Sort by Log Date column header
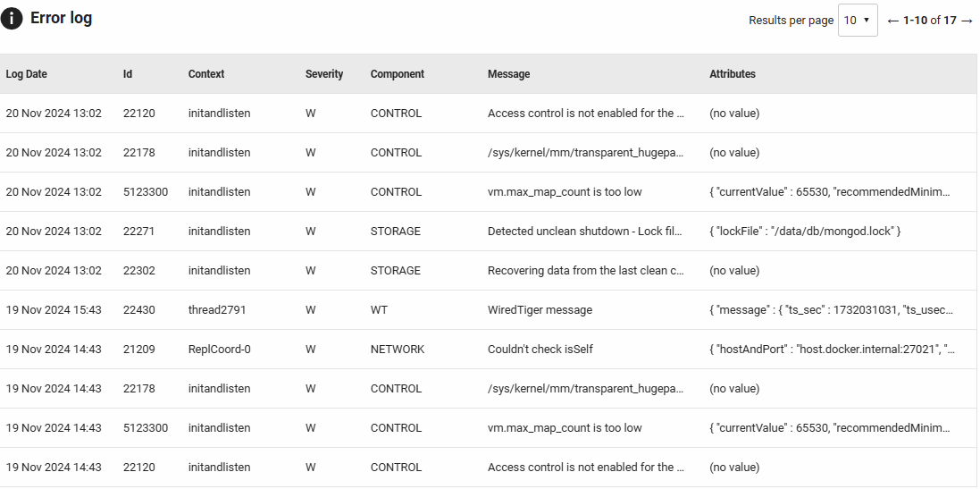The image size is (980, 489). point(27,74)
